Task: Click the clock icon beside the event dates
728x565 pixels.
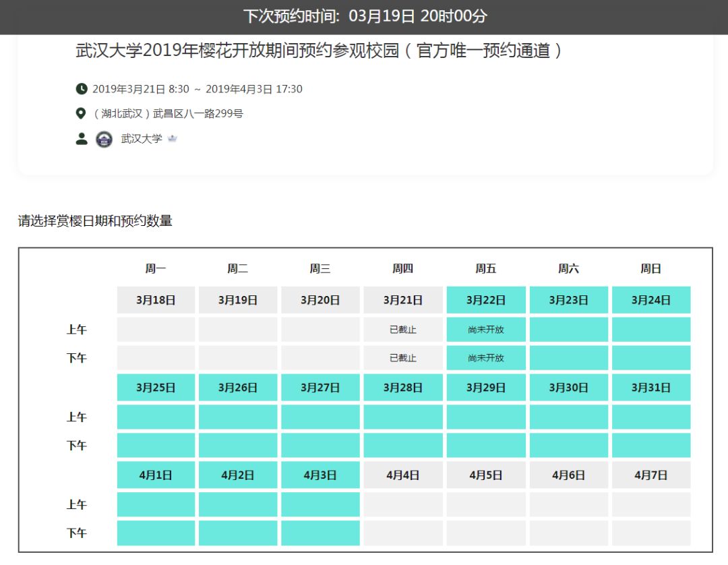Action: point(82,89)
